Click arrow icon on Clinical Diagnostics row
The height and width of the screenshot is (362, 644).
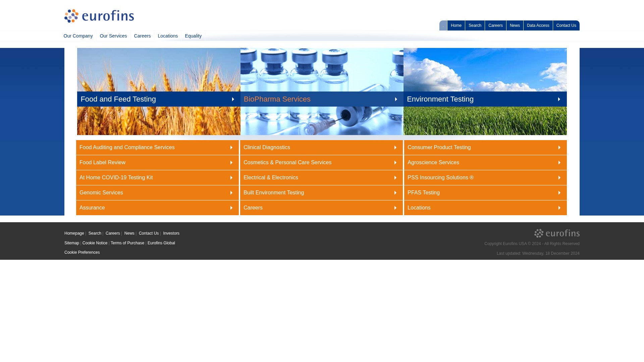pos(395,147)
